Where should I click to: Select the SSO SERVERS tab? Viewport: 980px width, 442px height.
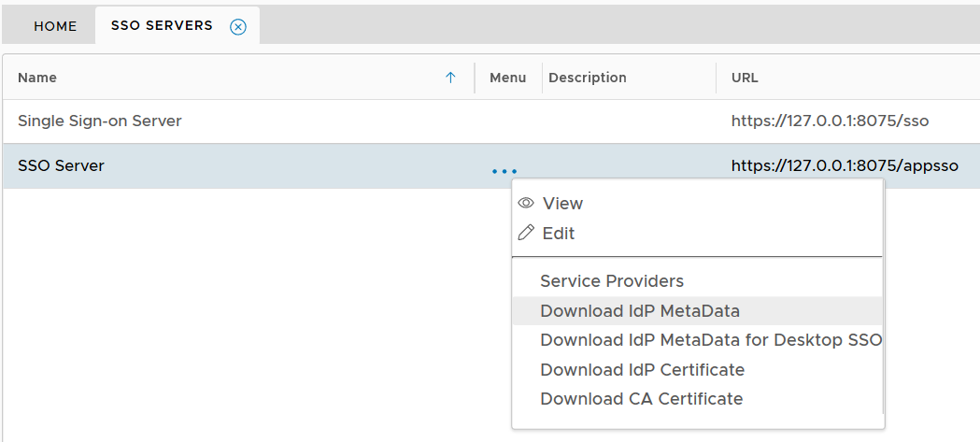pyautogui.click(x=162, y=25)
